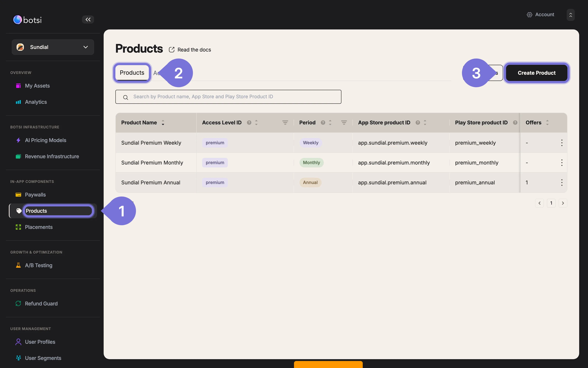Focus the product search field

tap(228, 97)
